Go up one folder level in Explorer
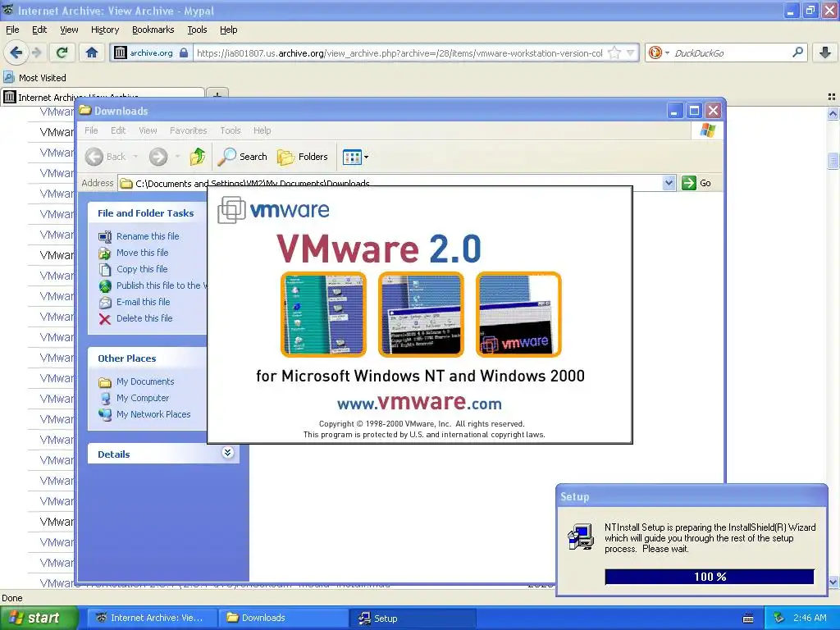Screen dimensions: 840x630 click(x=197, y=157)
